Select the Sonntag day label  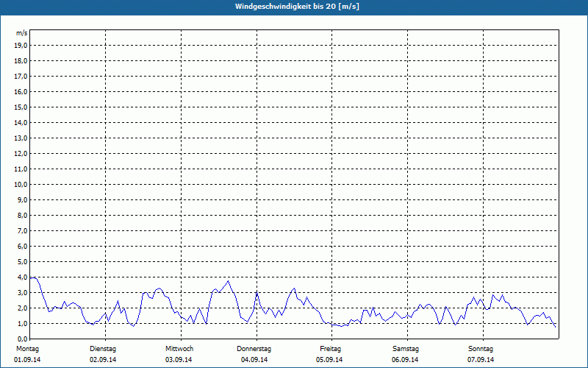[x=481, y=349]
